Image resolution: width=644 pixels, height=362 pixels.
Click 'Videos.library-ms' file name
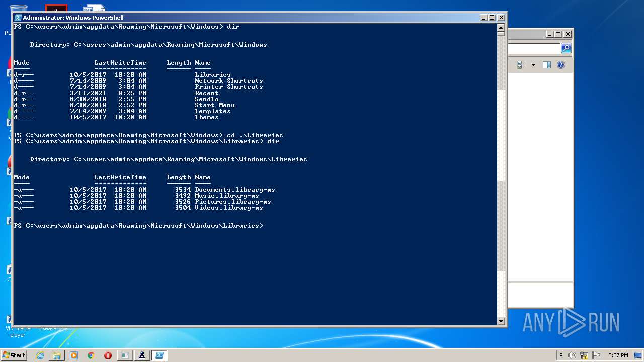coord(229,208)
